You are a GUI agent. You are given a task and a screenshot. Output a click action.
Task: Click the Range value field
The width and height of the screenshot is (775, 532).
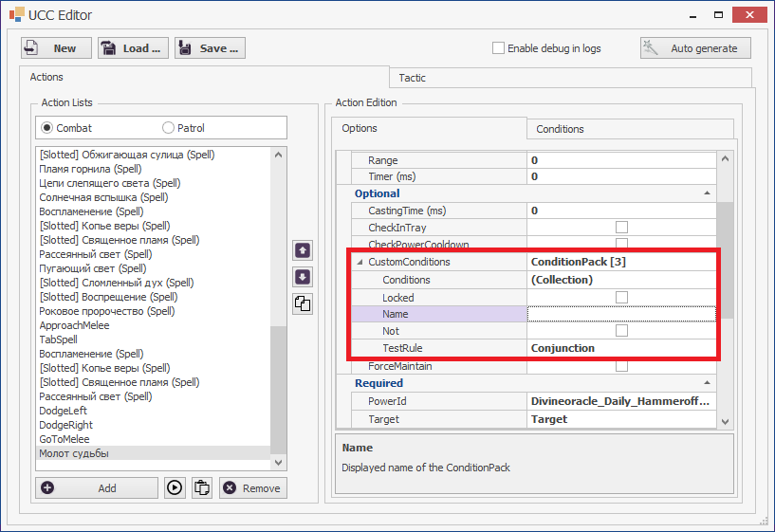coord(621,160)
